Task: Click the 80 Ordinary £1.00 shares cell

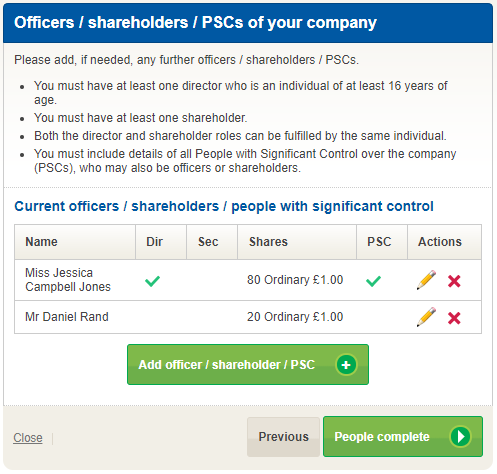Action: tap(297, 280)
